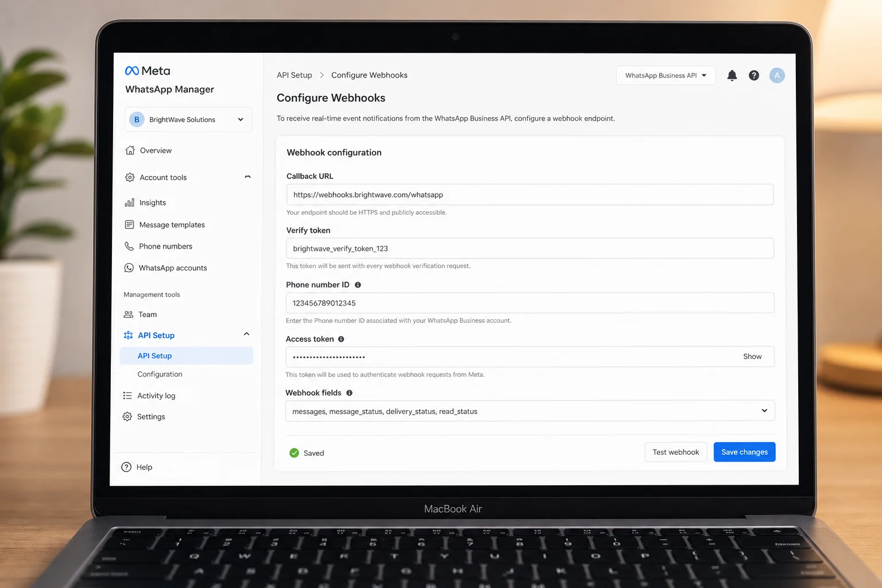Screen dimensions: 882x588
Task: Click the Management tools section label
Action: (152, 295)
